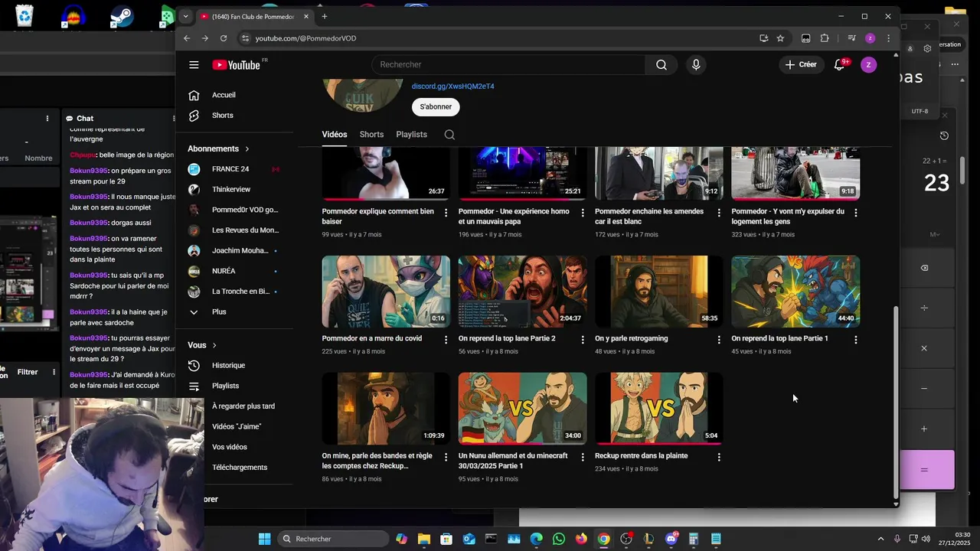The width and height of the screenshot is (980, 551).
Task: Open more options for Pommedor en a marre du covid
Action: click(446, 340)
